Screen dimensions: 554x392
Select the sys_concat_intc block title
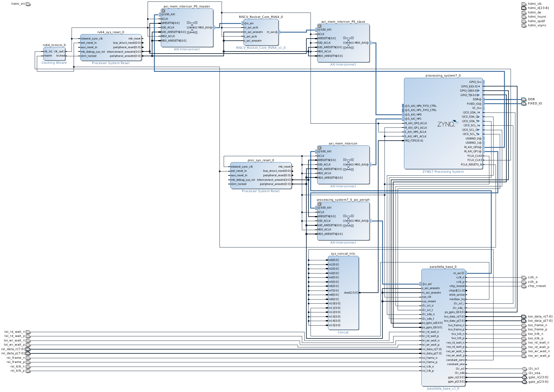click(343, 254)
